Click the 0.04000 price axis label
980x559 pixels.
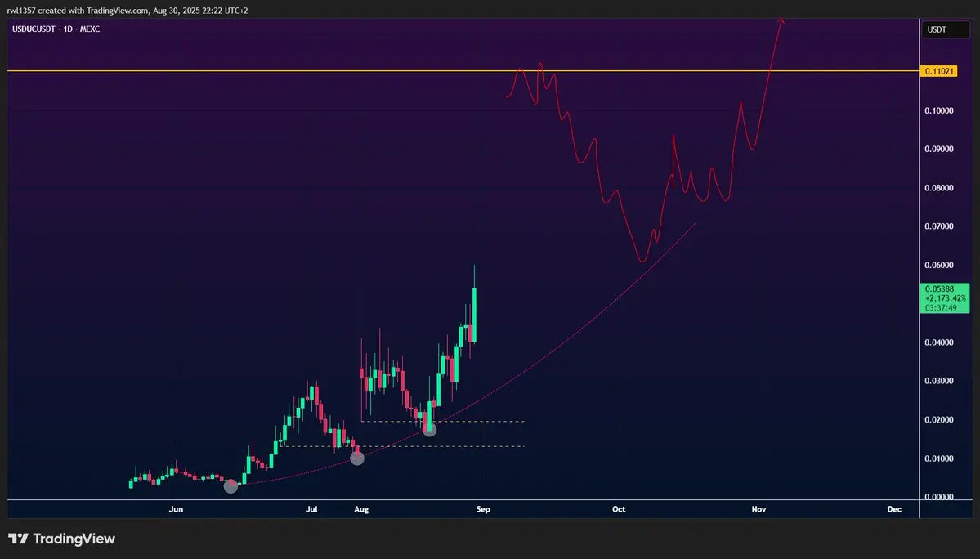pyautogui.click(x=939, y=342)
